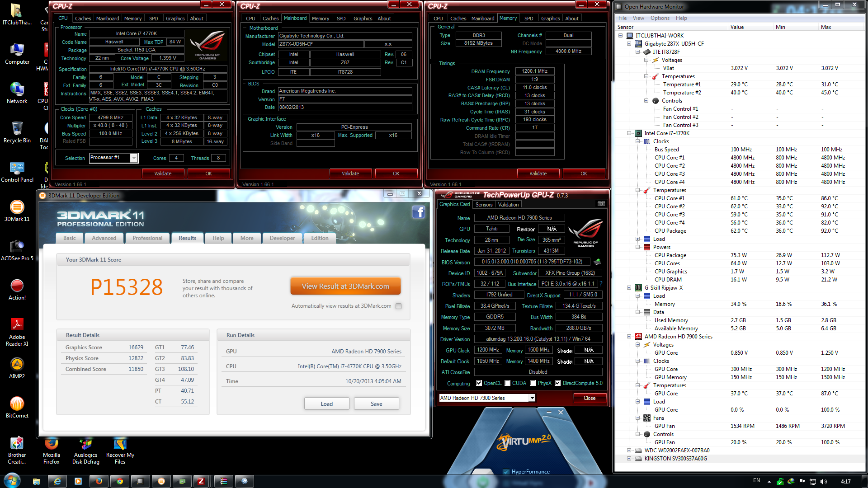Click the Facebook icon in 3DMark 11
This screenshot has width=868, height=488.
coord(418,212)
